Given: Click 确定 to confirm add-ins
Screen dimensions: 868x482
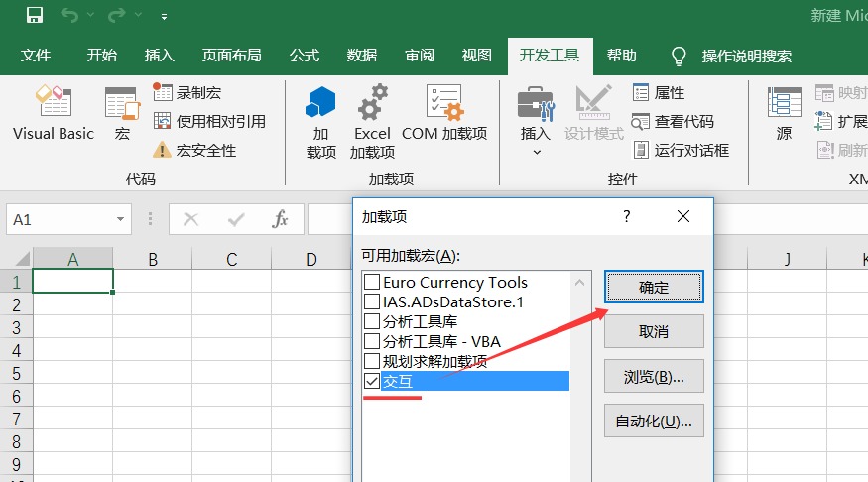Looking at the screenshot, I should [x=654, y=287].
